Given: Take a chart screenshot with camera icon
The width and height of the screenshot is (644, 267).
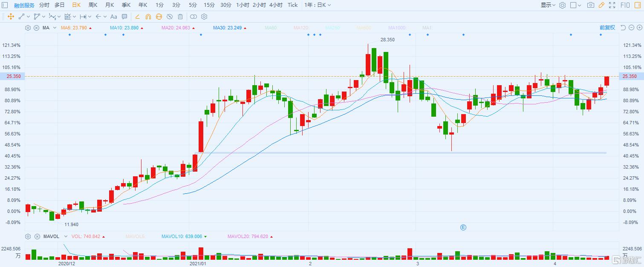Looking at the screenshot, I should 590,5.
